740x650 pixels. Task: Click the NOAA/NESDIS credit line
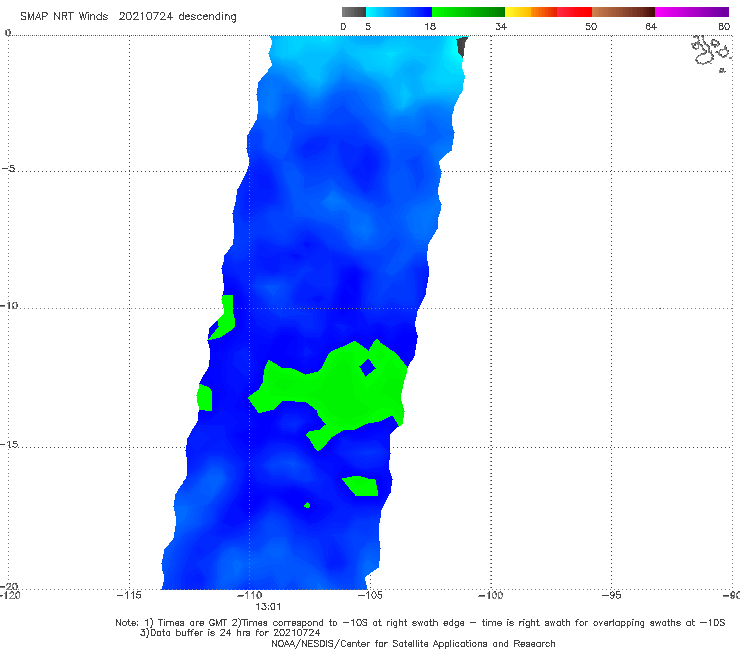[413, 643]
